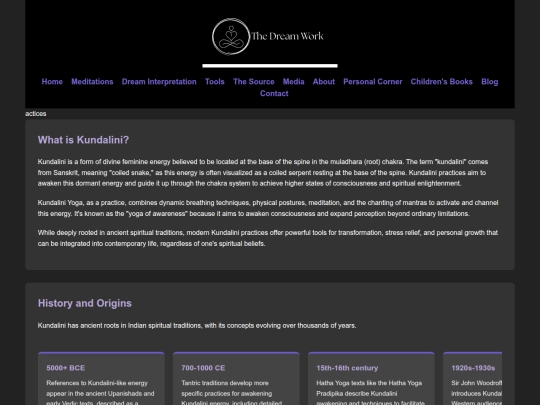Click the sentence 'Kundalini has ancient roots in Indian'
The image size is (540, 405).
coord(197,325)
